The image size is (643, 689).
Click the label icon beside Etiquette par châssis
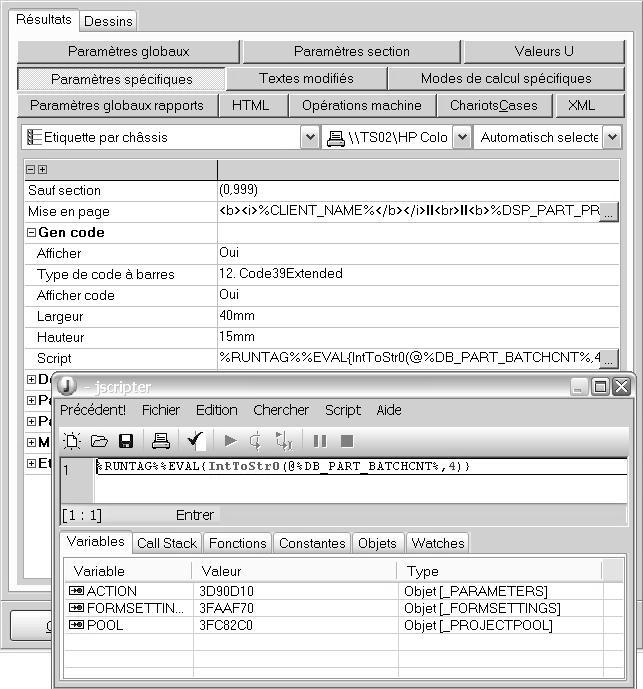(34, 137)
